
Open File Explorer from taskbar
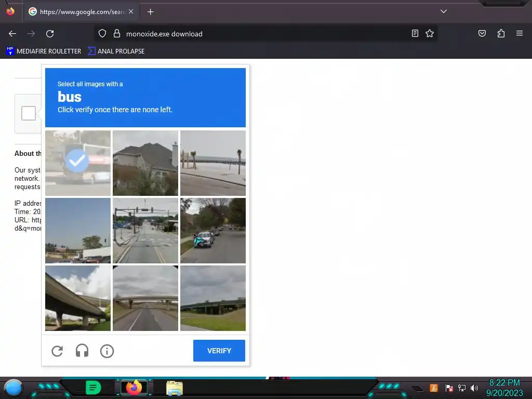[175, 388]
